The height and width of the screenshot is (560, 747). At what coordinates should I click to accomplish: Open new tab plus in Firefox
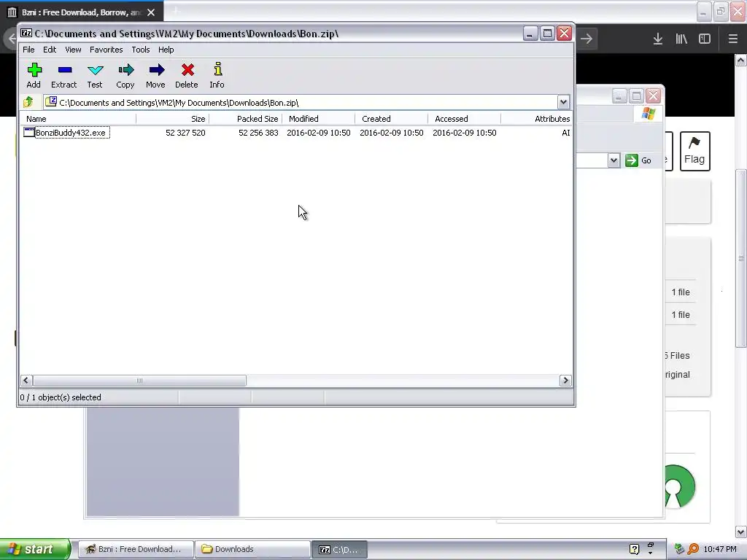[x=177, y=10]
